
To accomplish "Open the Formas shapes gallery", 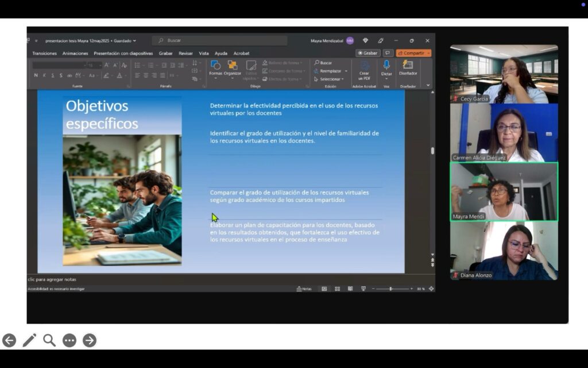I will coord(215,68).
